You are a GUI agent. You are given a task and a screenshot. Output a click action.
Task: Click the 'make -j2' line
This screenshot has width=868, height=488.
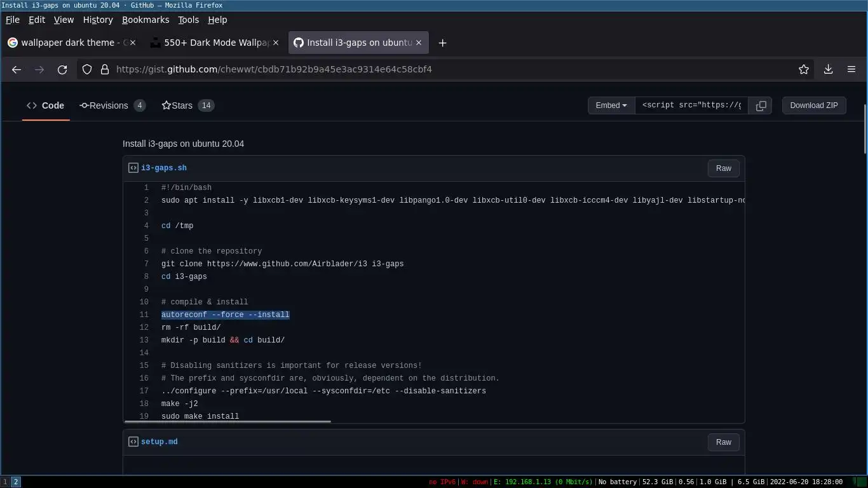click(x=180, y=403)
